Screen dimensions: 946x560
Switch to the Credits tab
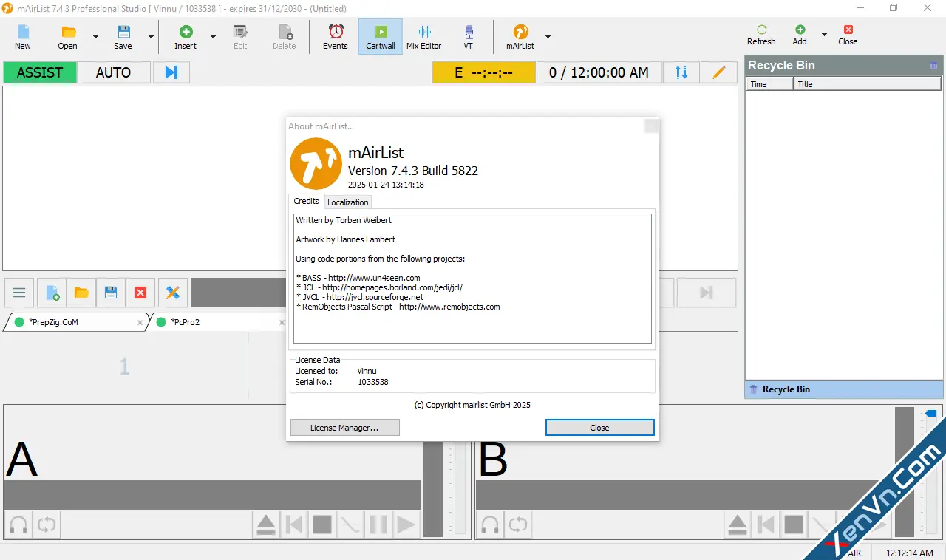tap(306, 201)
